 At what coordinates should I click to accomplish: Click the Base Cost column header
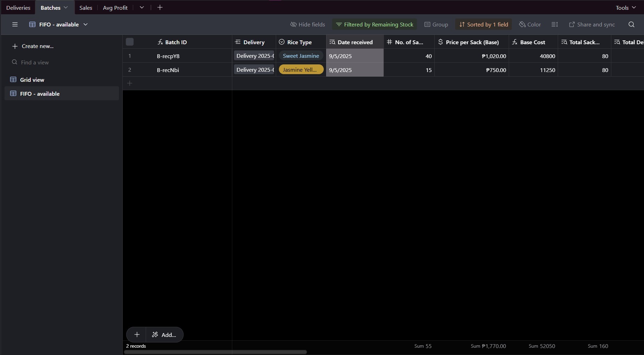(x=533, y=42)
